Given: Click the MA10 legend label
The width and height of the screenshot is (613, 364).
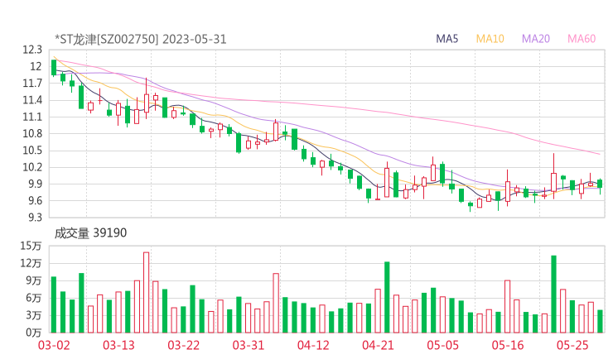Looking at the screenshot, I should pos(490,39).
